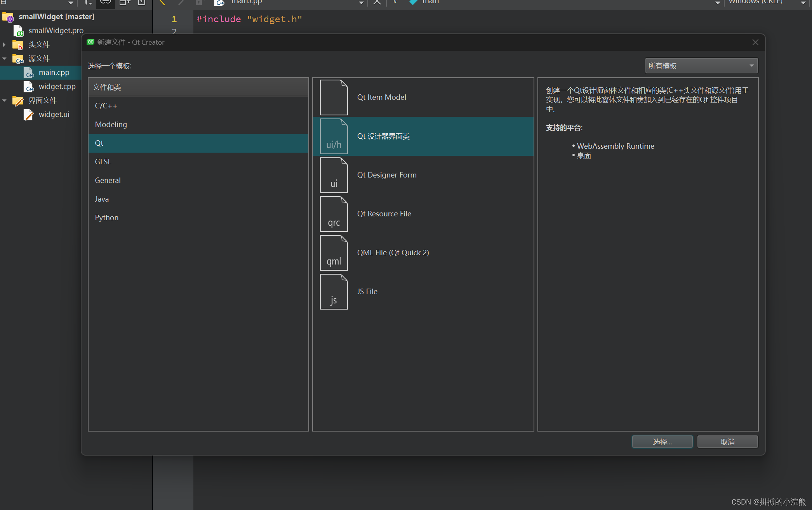The image size is (812, 510).
Task: Select the Python category
Action: point(198,218)
